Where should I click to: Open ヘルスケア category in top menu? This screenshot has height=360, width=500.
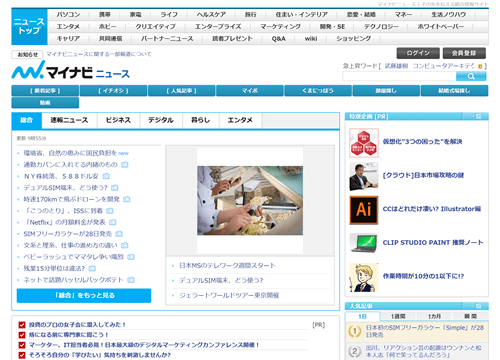click(x=211, y=15)
